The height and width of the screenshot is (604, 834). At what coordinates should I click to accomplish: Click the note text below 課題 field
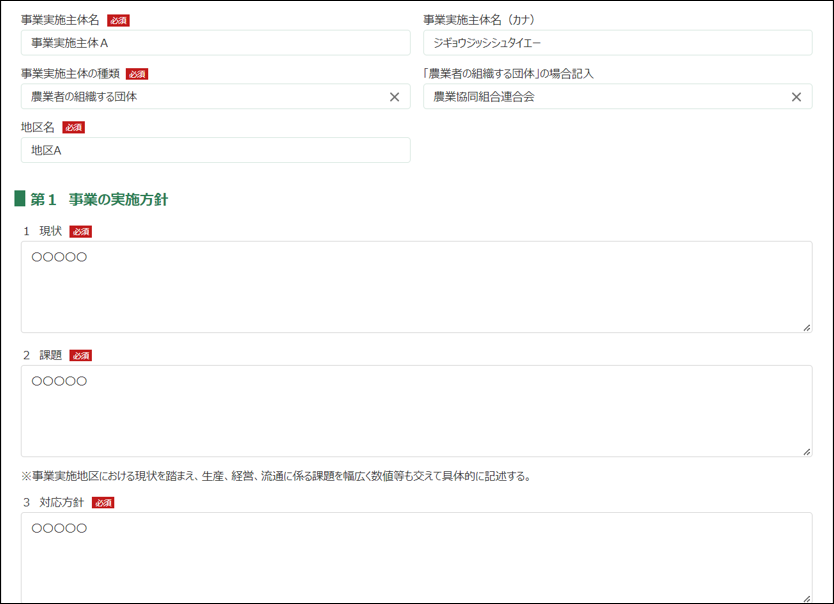[275, 476]
